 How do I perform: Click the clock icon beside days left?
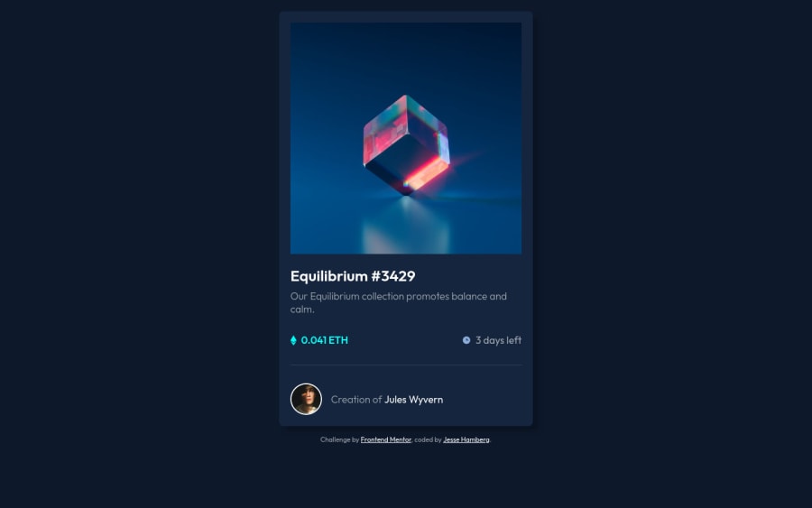466,340
